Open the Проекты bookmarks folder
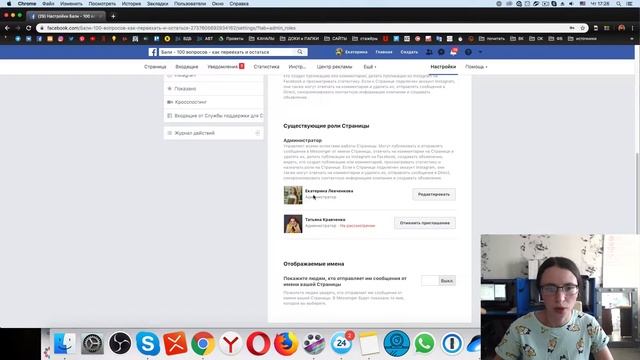The width and height of the screenshot is (640, 360). (231, 39)
